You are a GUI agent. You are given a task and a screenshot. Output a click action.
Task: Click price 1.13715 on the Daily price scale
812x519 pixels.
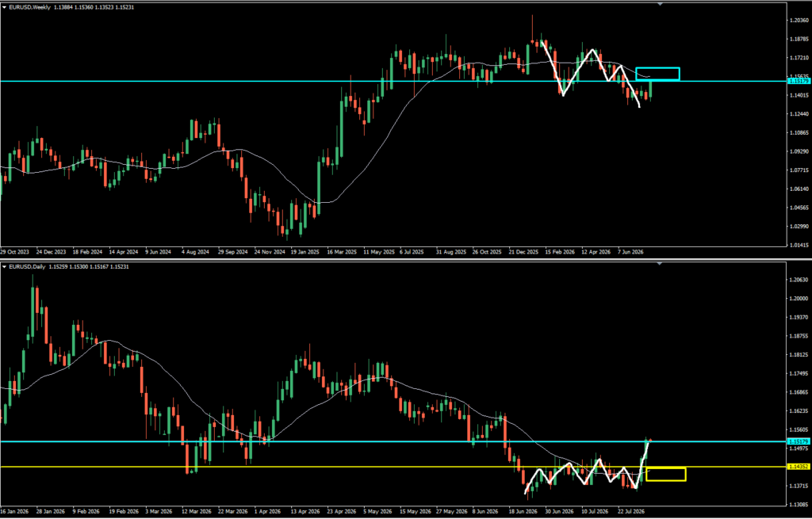(x=801, y=486)
